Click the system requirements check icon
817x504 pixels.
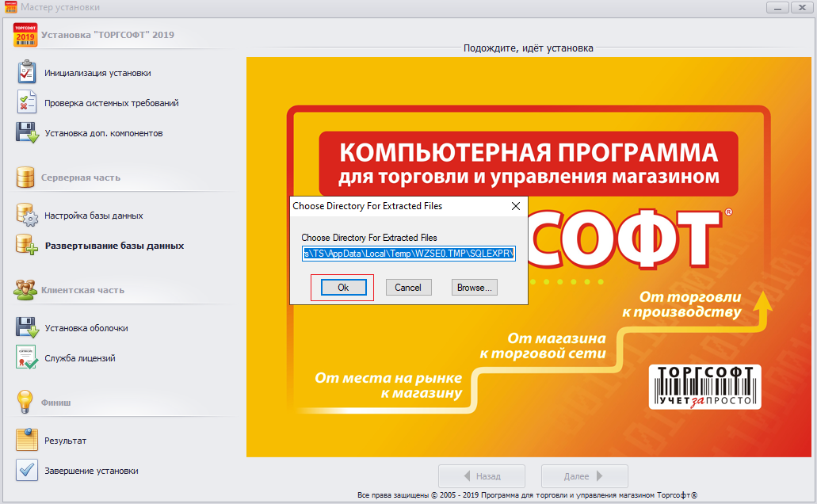pyautogui.click(x=27, y=102)
